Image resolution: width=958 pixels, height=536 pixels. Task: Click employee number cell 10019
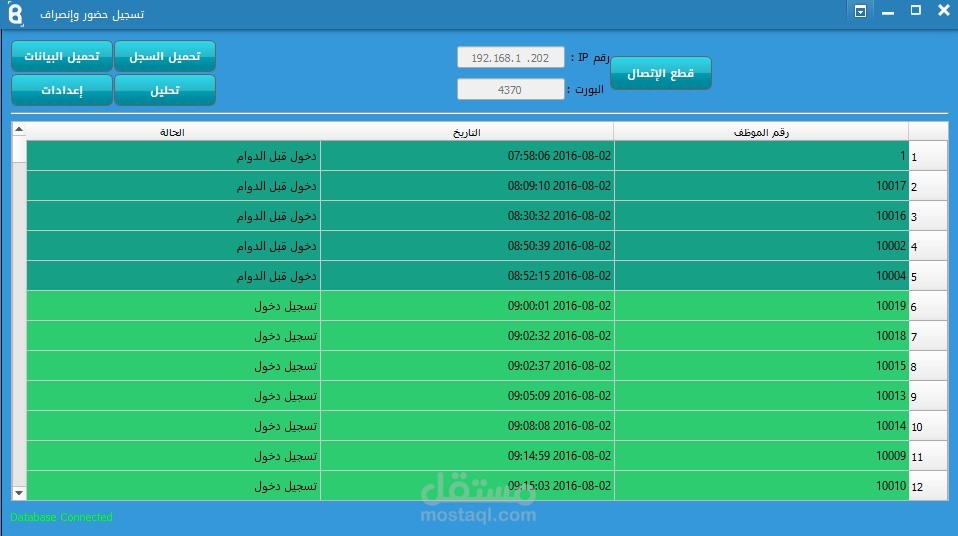point(761,306)
